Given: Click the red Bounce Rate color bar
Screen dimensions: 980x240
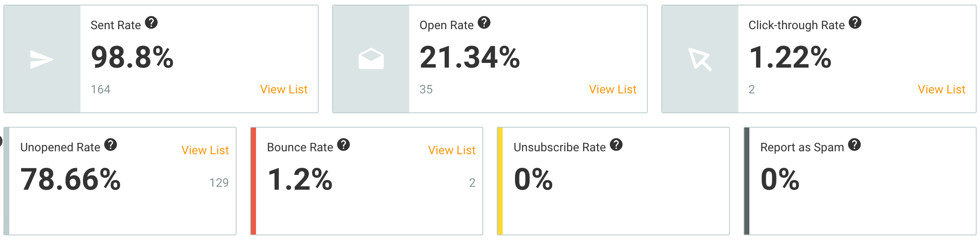Looking at the screenshot, I should coord(253,181).
